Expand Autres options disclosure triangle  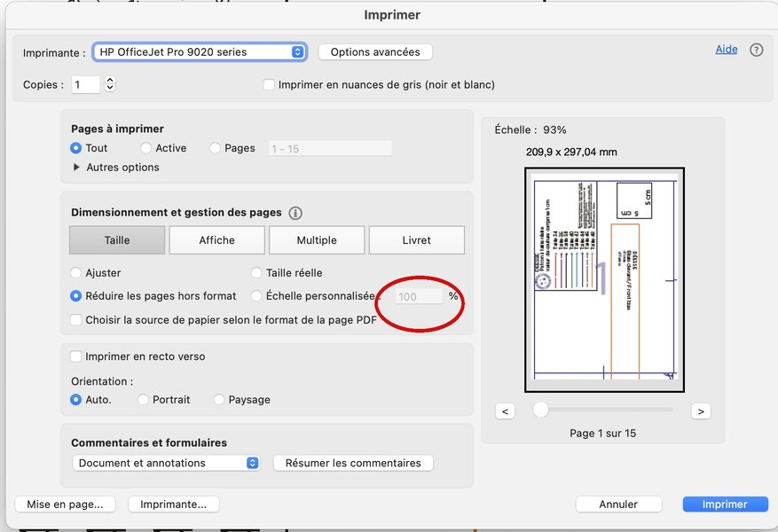point(76,167)
